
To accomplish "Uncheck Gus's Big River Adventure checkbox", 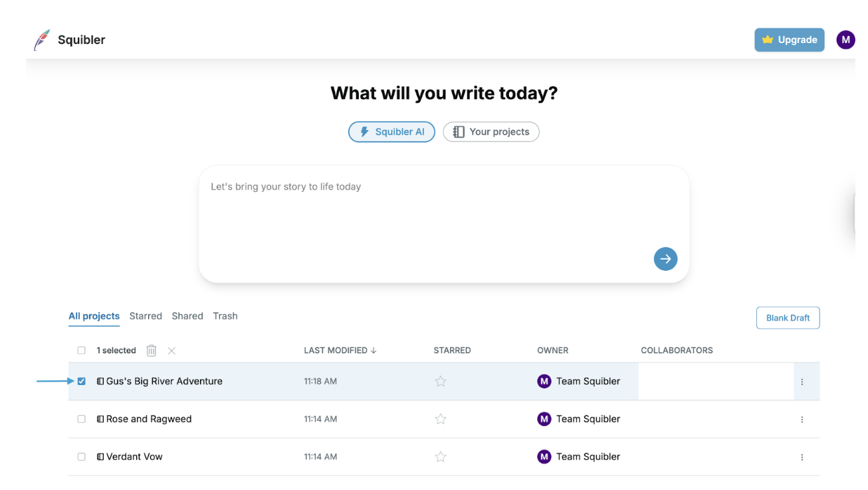I will tap(82, 381).
